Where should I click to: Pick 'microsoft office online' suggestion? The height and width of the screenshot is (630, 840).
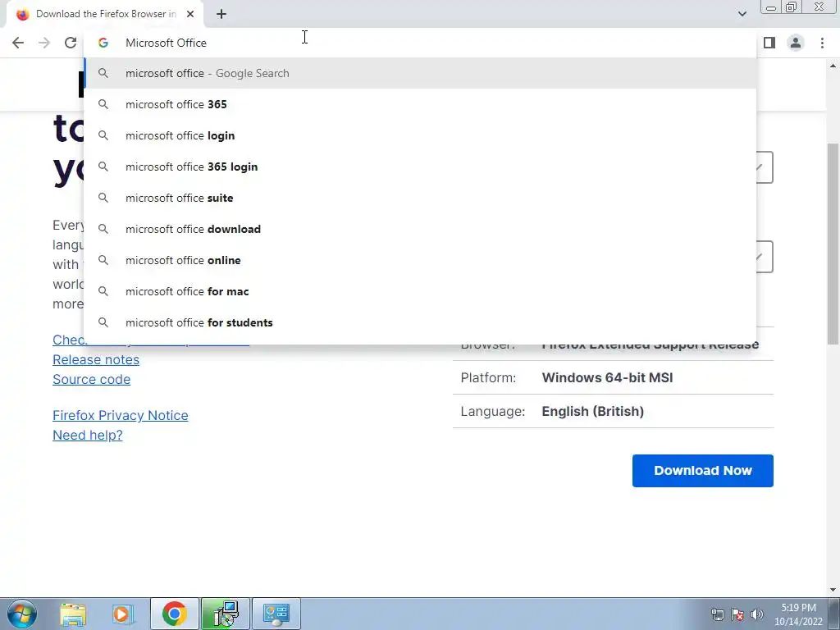pos(421,260)
